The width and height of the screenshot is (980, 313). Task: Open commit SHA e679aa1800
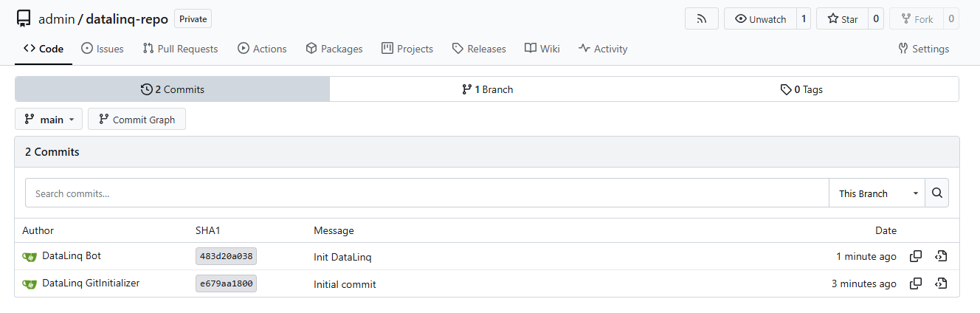[226, 284]
